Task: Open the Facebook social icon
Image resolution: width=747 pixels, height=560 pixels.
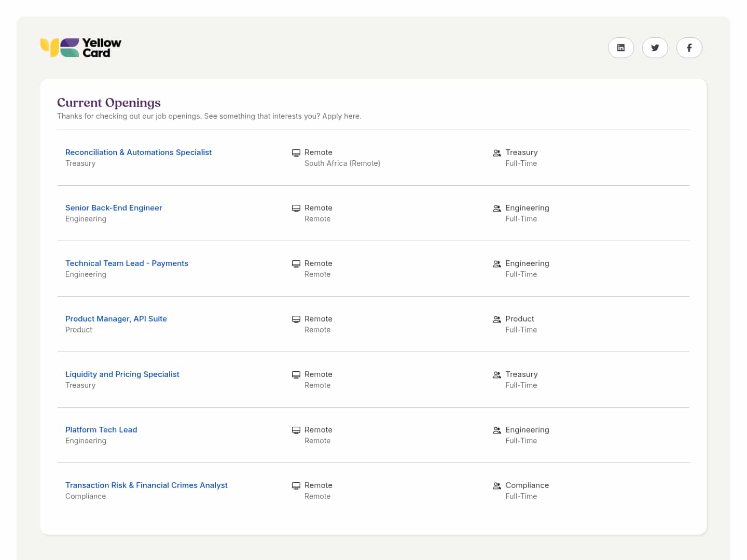Action: point(689,48)
